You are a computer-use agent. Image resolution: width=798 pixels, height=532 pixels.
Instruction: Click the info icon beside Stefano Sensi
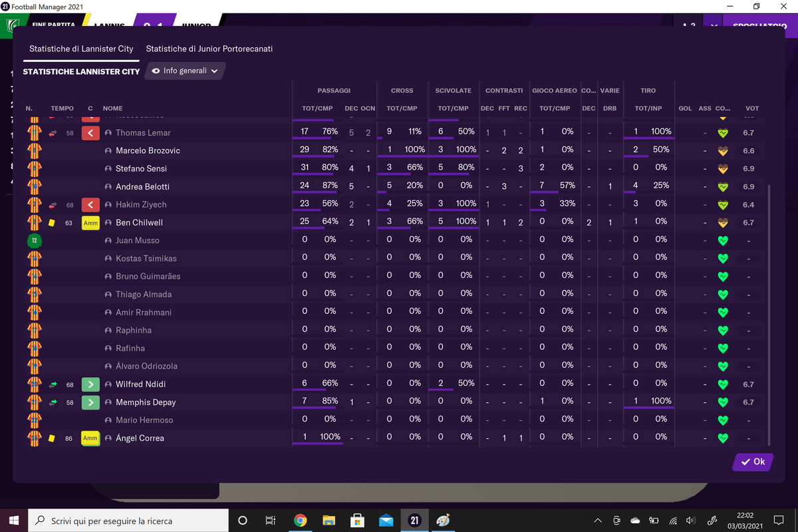point(108,169)
